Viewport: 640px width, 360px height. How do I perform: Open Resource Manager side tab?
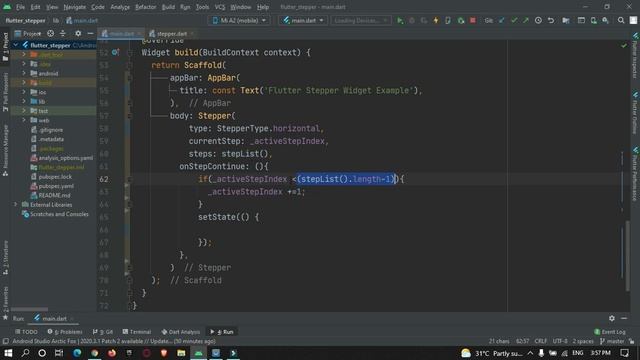(5, 150)
